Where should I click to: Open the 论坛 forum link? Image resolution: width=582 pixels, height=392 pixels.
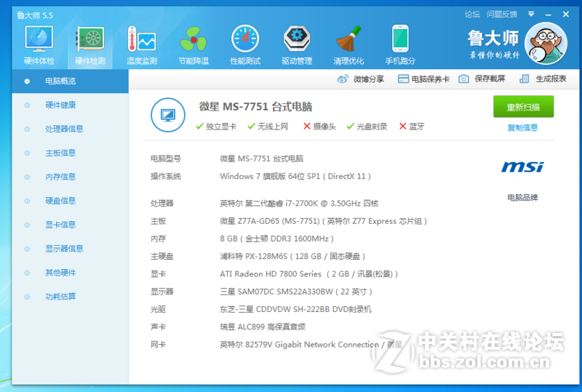pos(472,15)
